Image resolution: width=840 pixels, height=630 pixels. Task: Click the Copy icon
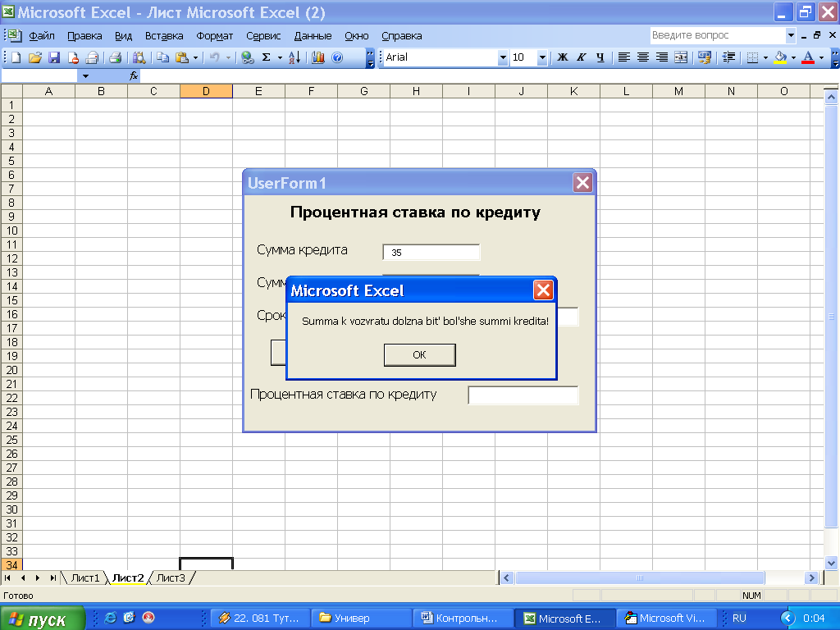click(x=163, y=57)
